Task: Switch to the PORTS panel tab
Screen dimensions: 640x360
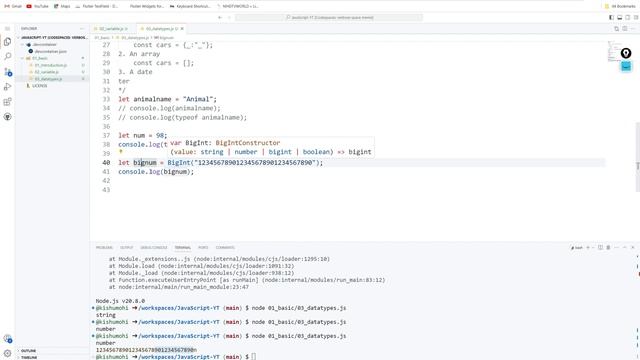Action: [203, 248]
